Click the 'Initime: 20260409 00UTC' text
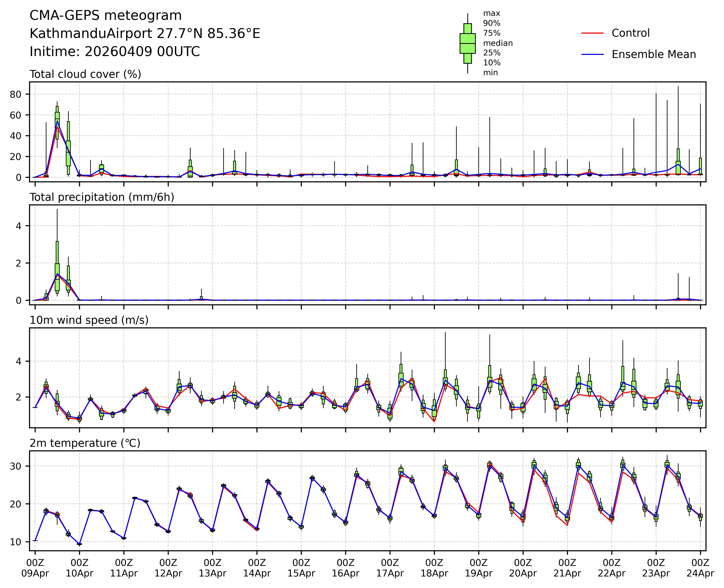The height and width of the screenshot is (588, 724). click(115, 52)
